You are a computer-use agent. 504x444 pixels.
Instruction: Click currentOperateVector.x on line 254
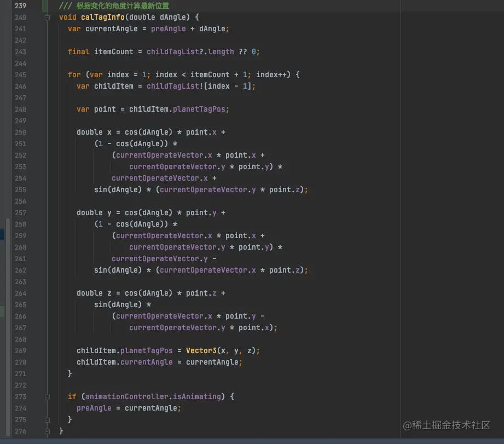coord(160,178)
